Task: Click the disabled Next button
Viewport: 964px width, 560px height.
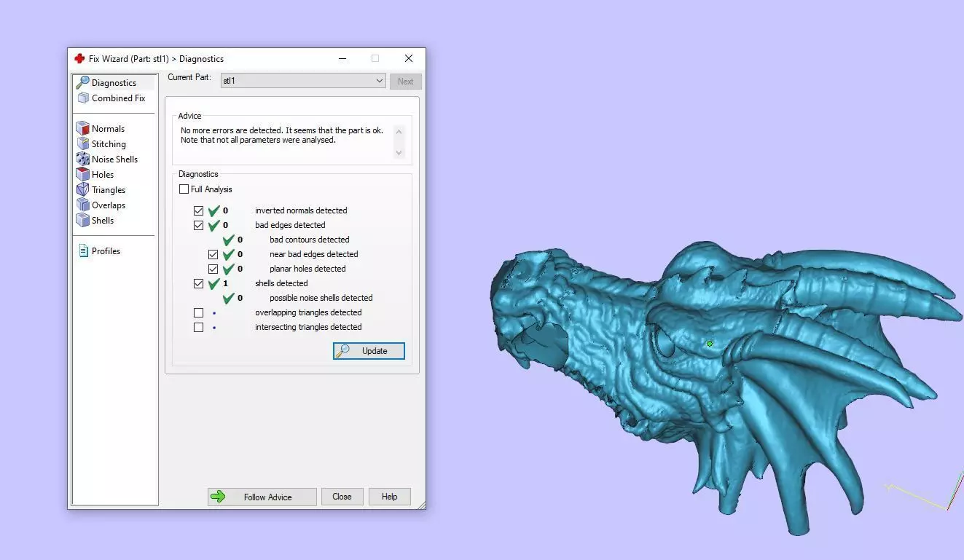Action: [x=405, y=81]
